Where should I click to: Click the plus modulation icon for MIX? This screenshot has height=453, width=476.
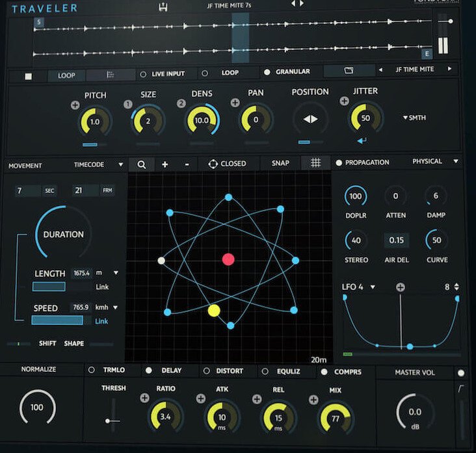pyautogui.click(x=313, y=400)
